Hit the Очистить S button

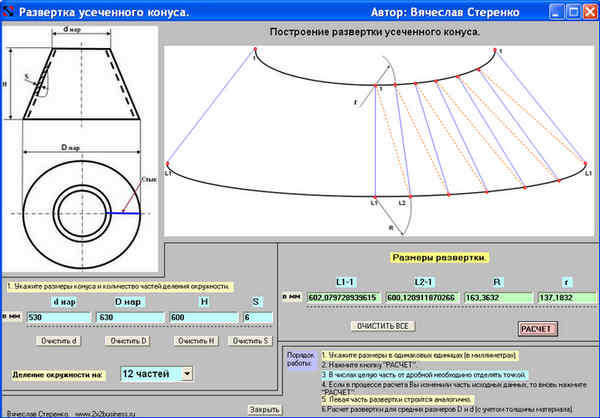[250, 341]
